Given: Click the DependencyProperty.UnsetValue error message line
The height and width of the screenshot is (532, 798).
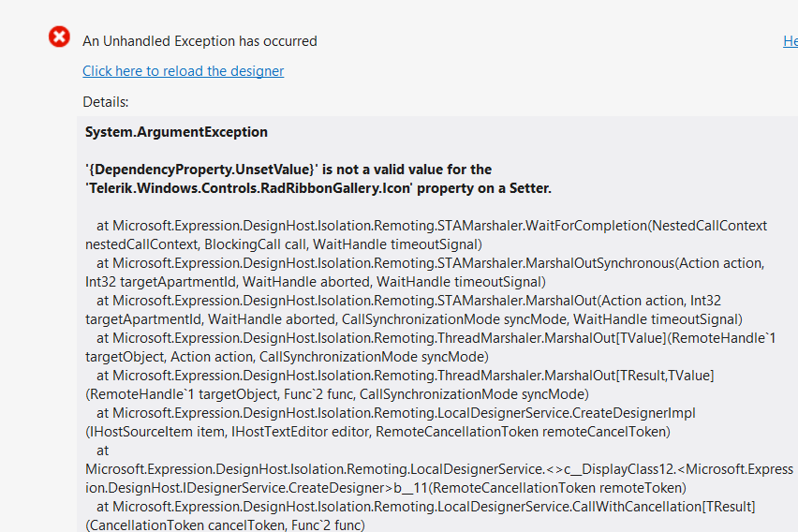Looking at the screenshot, I should coord(288,170).
